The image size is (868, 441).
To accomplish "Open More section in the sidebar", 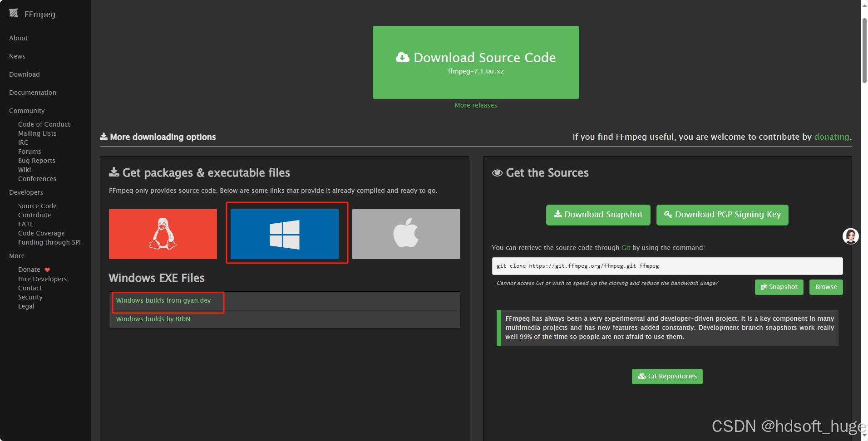I will [x=17, y=256].
